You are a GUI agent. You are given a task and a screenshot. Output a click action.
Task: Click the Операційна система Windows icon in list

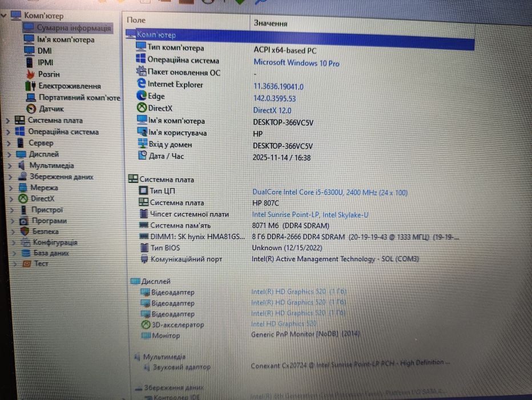(141, 58)
